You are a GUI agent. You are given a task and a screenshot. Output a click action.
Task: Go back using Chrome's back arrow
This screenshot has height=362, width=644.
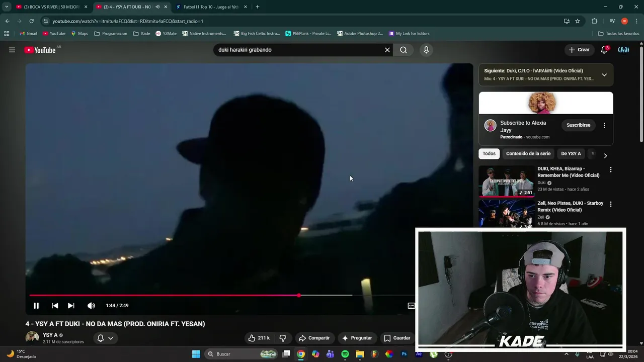pos(7,21)
